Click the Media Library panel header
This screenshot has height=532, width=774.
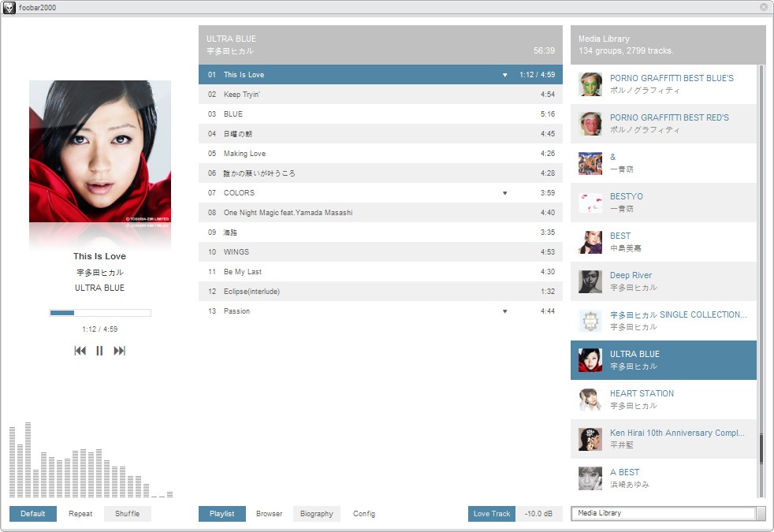[668, 45]
